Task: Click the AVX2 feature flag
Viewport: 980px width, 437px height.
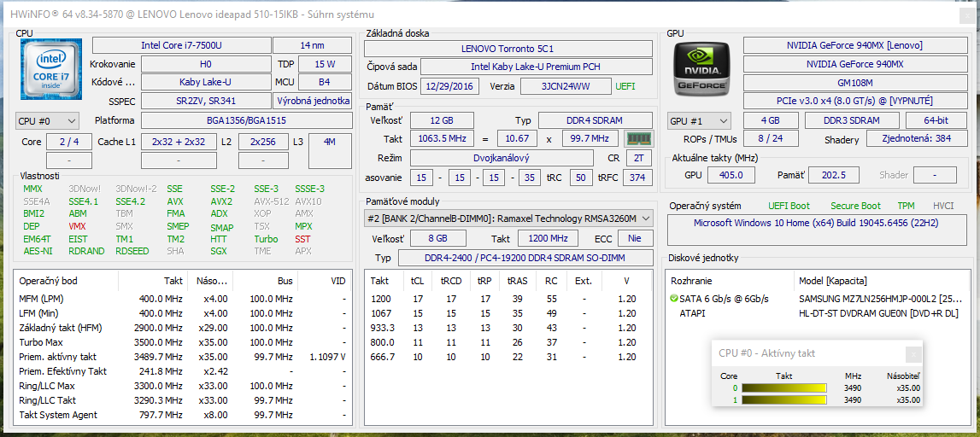Action: [221, 201]
